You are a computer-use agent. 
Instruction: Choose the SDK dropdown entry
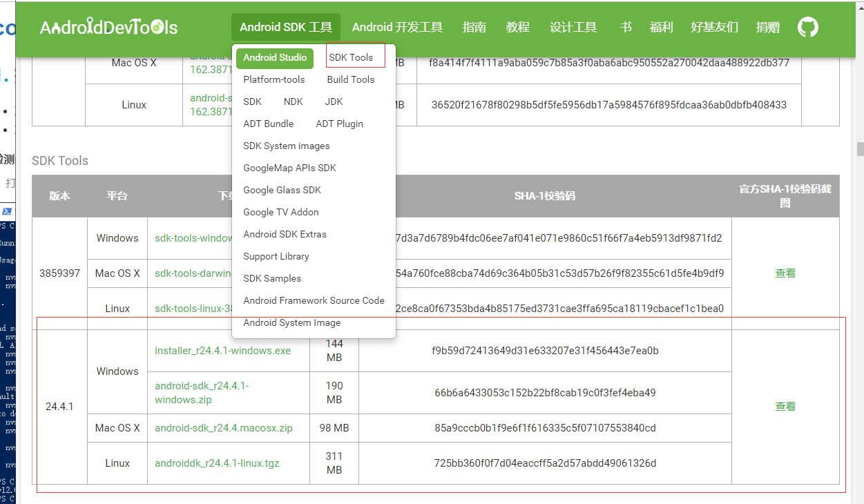point(253,102)
